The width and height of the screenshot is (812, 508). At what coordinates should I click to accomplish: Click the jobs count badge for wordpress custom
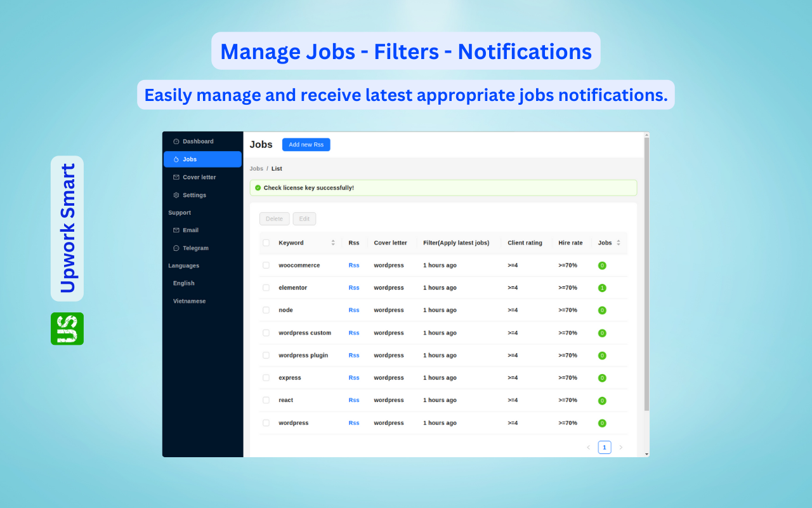click(x=602, y=333)
